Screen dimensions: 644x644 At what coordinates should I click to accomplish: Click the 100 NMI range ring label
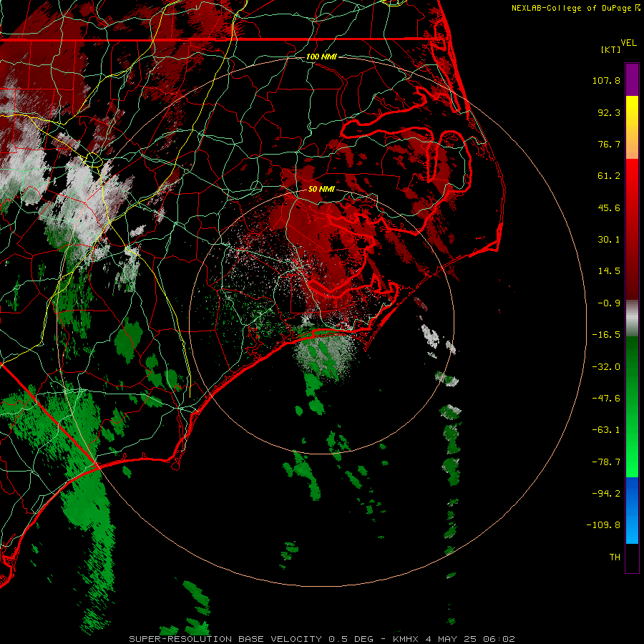click(x=321, y=57)
